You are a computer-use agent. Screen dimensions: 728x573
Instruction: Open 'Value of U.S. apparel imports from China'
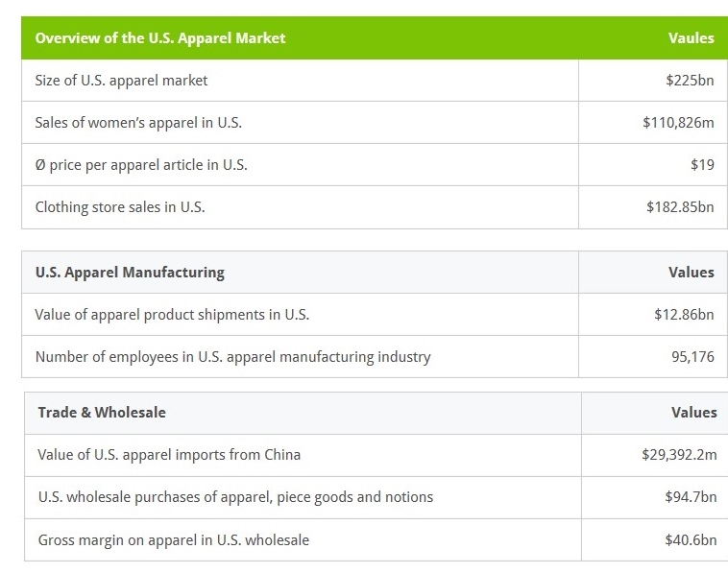[169, 455]
